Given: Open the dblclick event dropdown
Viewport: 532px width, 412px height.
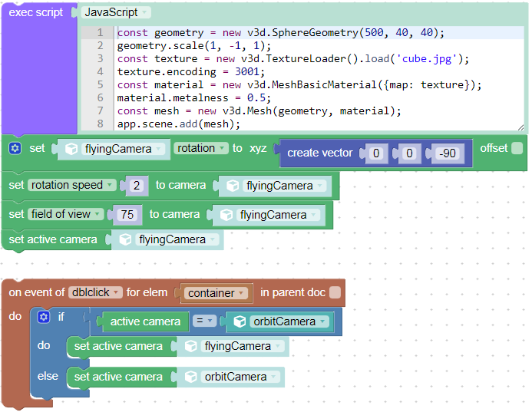Looking at the screenshot, I should coord(95,292).
